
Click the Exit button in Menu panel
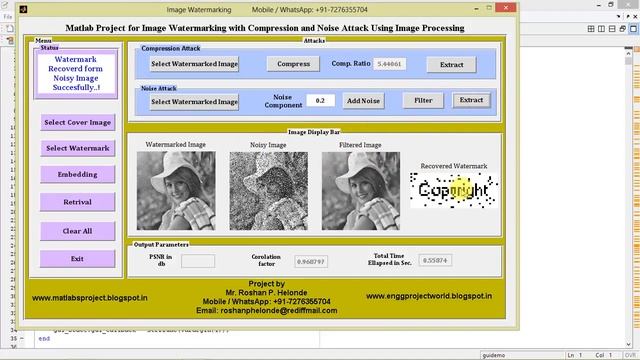(78, 259)
